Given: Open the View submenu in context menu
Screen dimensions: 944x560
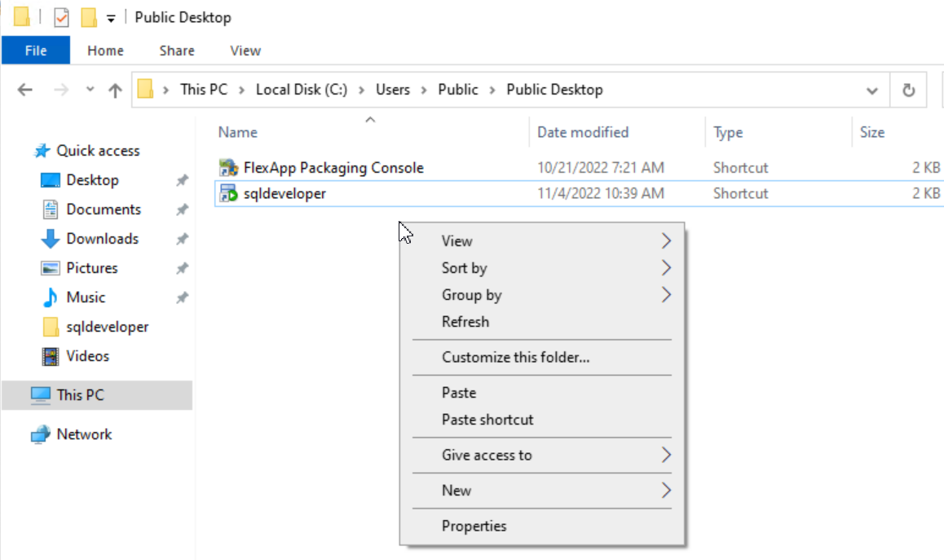Looking at the screenshot, I should [542, 240].
